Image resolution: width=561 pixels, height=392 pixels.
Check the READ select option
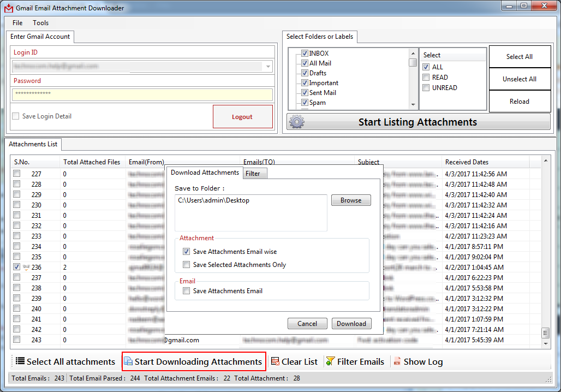coord(426,78)
